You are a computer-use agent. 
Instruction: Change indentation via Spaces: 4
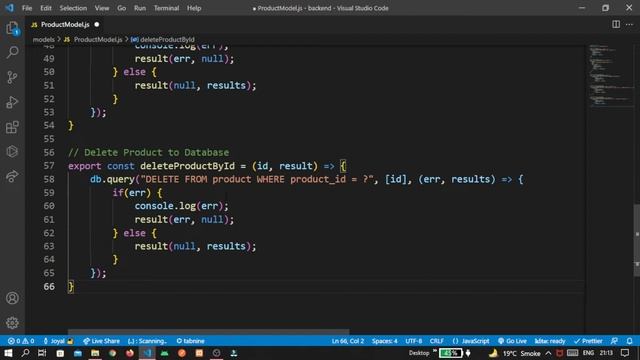(384, 341)
